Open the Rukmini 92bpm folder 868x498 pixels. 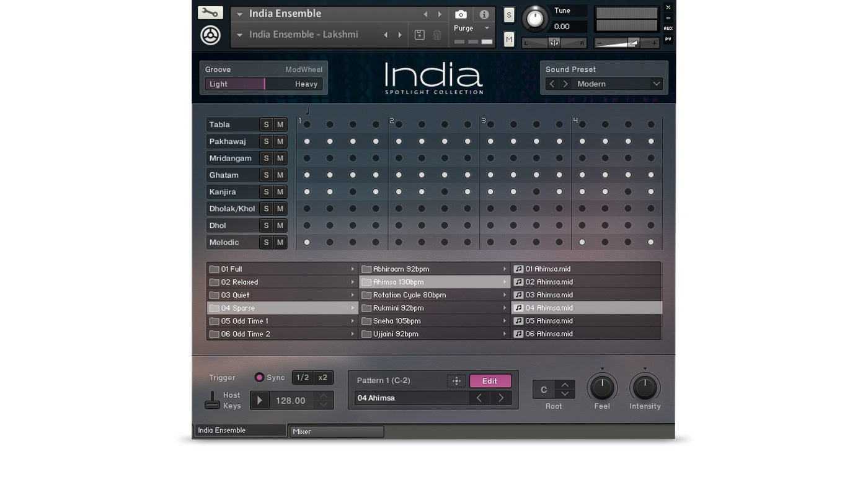click(x=435, y=308)
